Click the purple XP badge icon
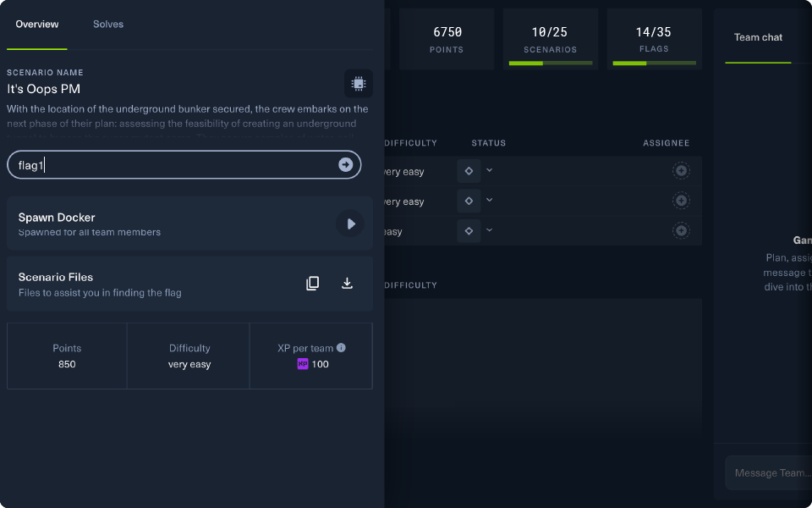The height and width of the screenshot is (508, 812). point(303,364)
